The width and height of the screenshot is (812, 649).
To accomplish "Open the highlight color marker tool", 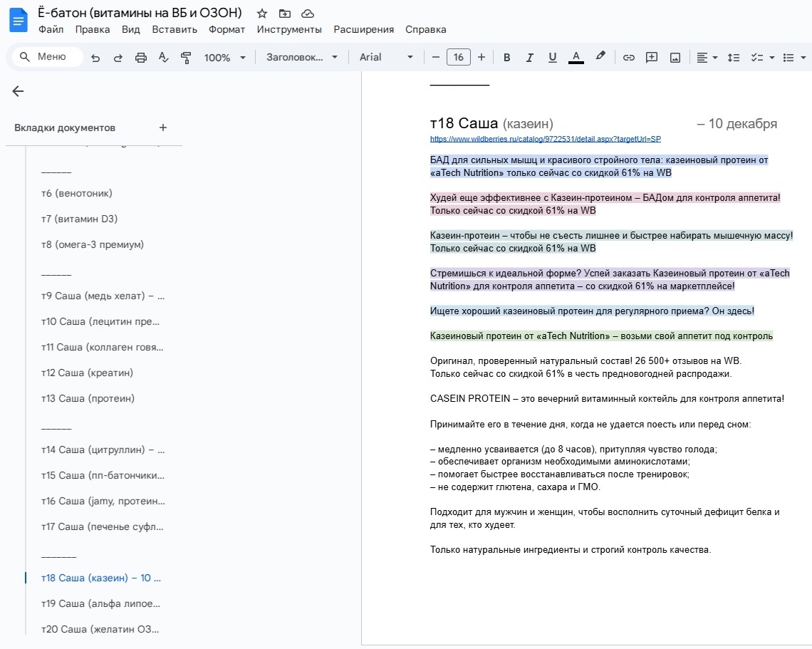I will pyautogui.click(x=600, y=56).
